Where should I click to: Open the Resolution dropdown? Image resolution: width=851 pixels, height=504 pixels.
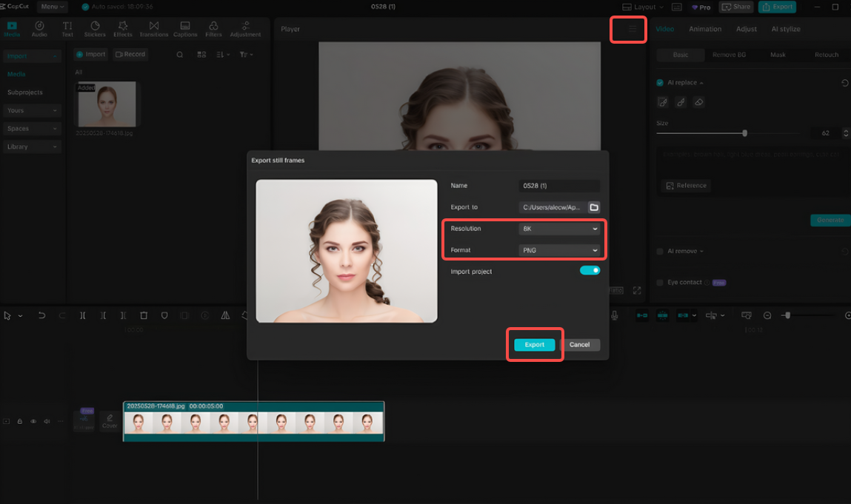pyautogui.click(x=559, y=229)
